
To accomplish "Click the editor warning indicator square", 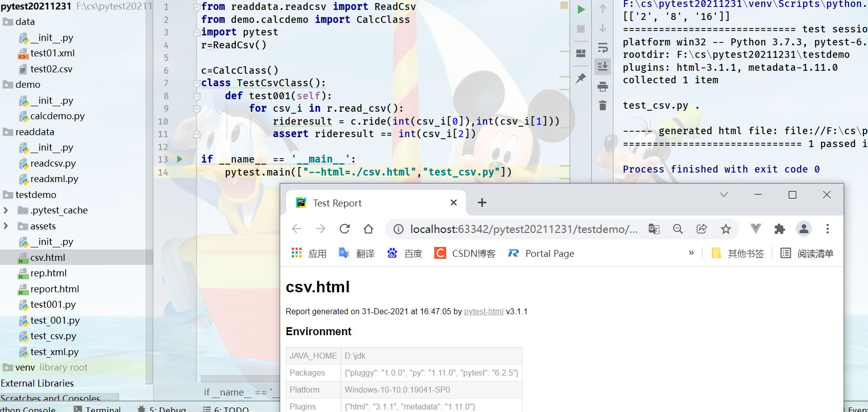I will (x=564, y=5).
